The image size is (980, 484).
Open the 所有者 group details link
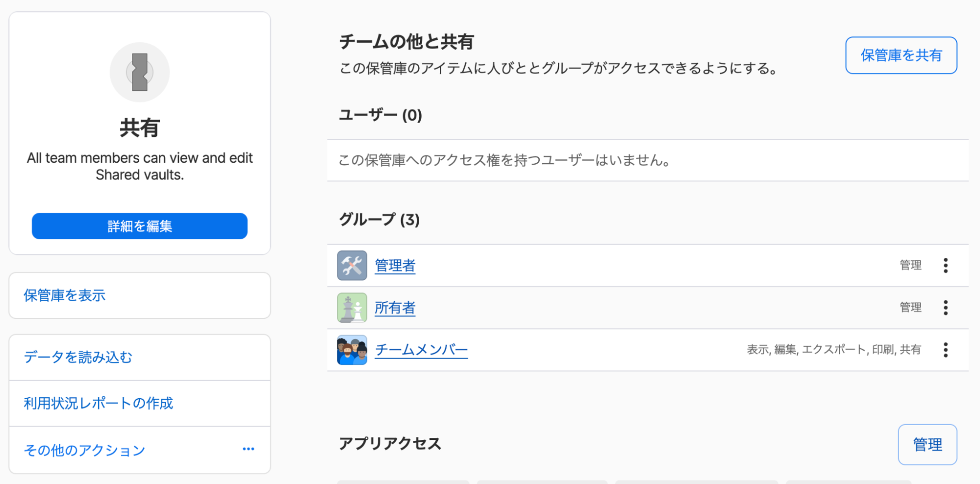pyautogui.click(x=395, y=307)
